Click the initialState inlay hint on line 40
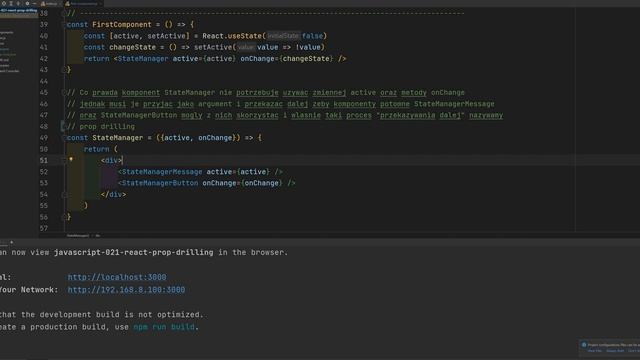640x360 pixels. 283,36
